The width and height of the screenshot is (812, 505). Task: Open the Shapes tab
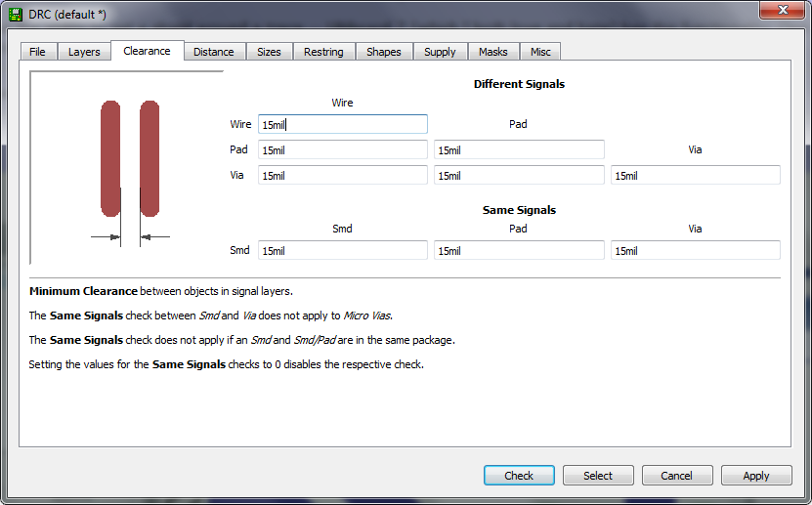pyautogui.click(x=384, y=52)
